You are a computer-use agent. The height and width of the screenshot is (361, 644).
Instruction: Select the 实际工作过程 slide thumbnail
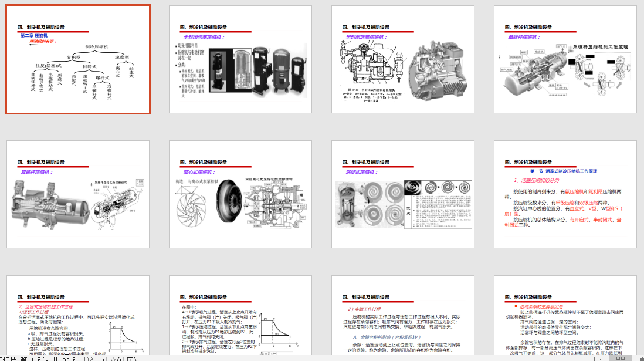[x=403, y=315]
